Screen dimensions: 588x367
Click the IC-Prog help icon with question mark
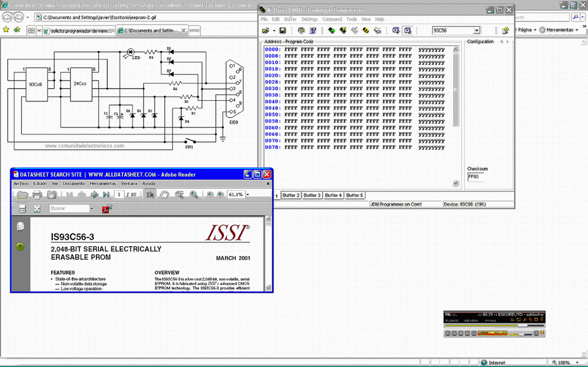tap(505, 30)
